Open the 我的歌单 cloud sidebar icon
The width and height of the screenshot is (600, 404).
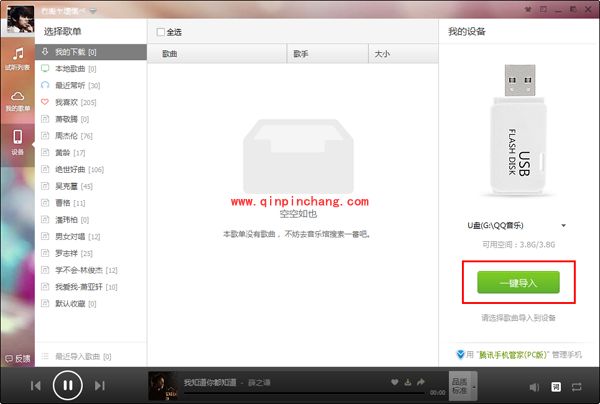18,101
